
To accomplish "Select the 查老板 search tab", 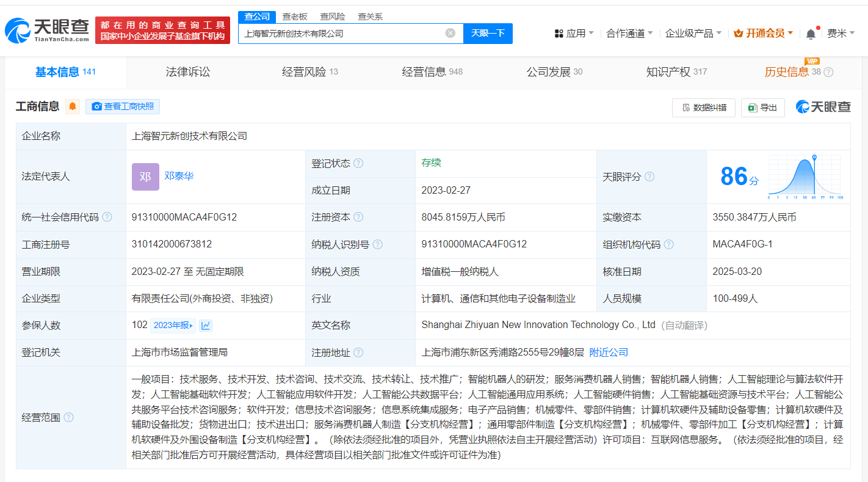I will point(295,16).
